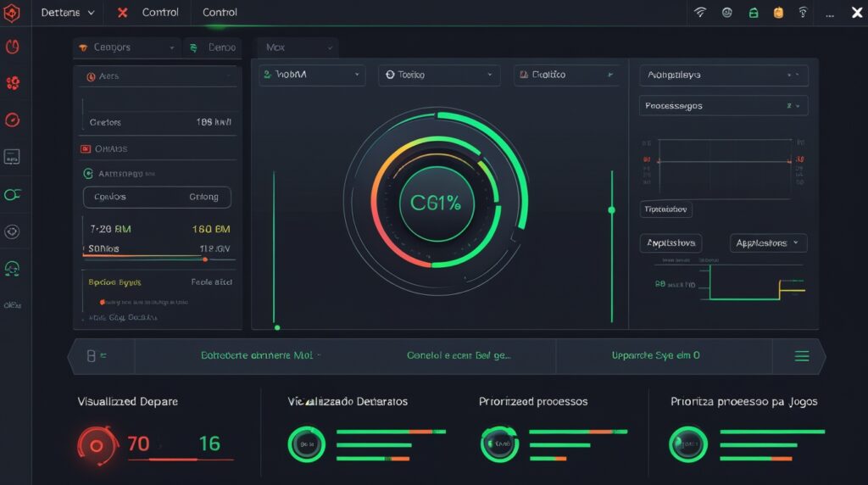Click the orange bag icon in top bar
This screenshot has width=868, height=485.
click(778, 13)
